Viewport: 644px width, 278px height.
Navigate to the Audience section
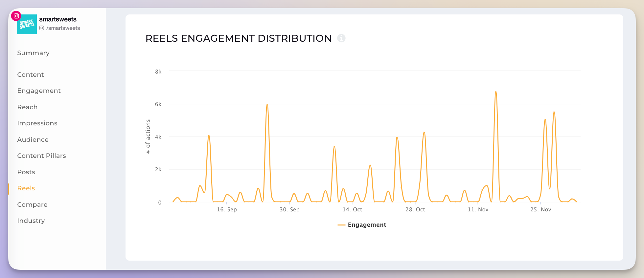(x=33, y=139)
